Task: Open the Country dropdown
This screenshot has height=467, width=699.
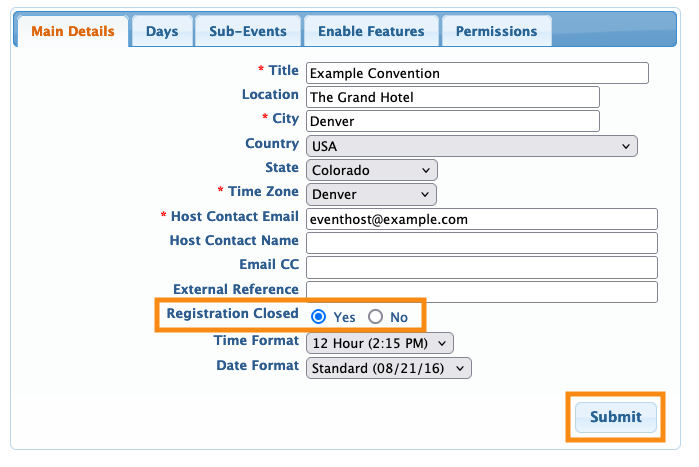Action: point(471,146)
